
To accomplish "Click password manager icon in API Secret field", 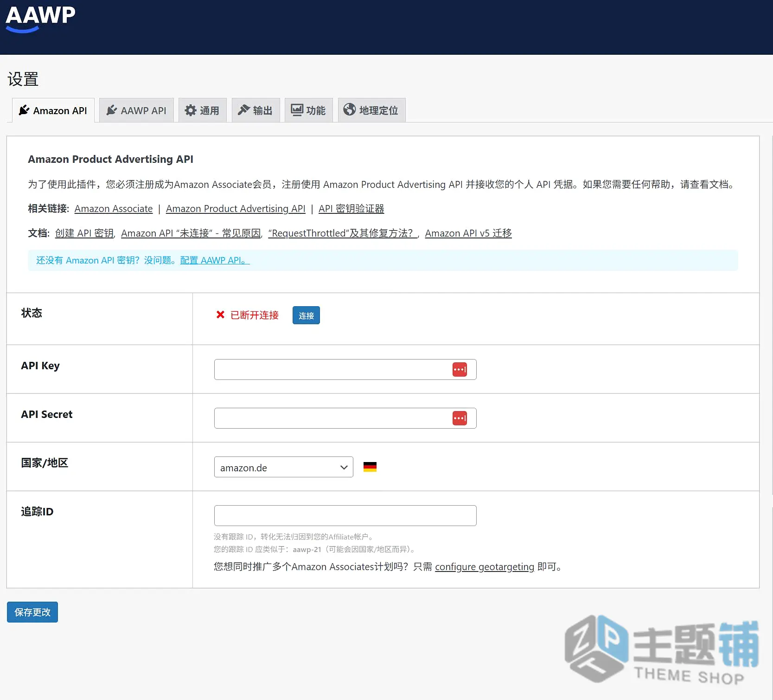I will pyautogui.click(x=460, y=418).
